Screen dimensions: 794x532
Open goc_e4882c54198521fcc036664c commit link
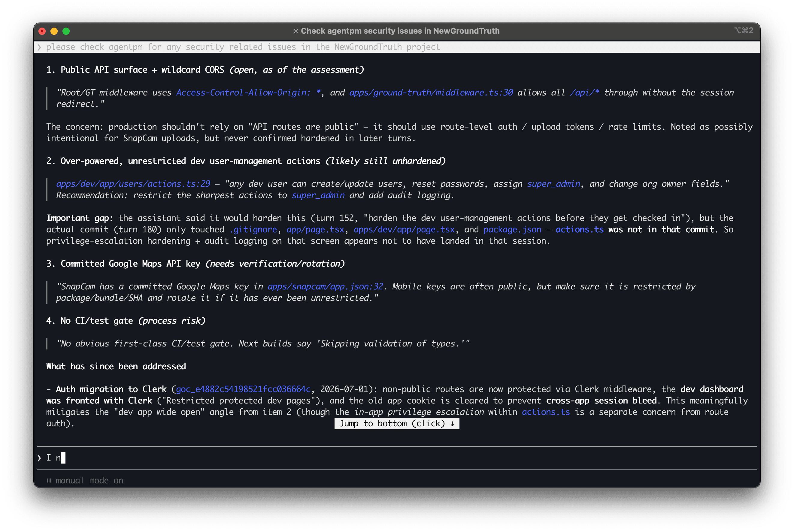point(243,389)
